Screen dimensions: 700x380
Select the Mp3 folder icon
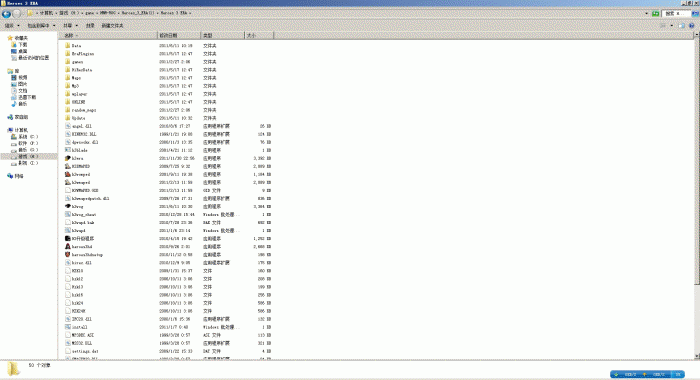(x=68, y=86)
